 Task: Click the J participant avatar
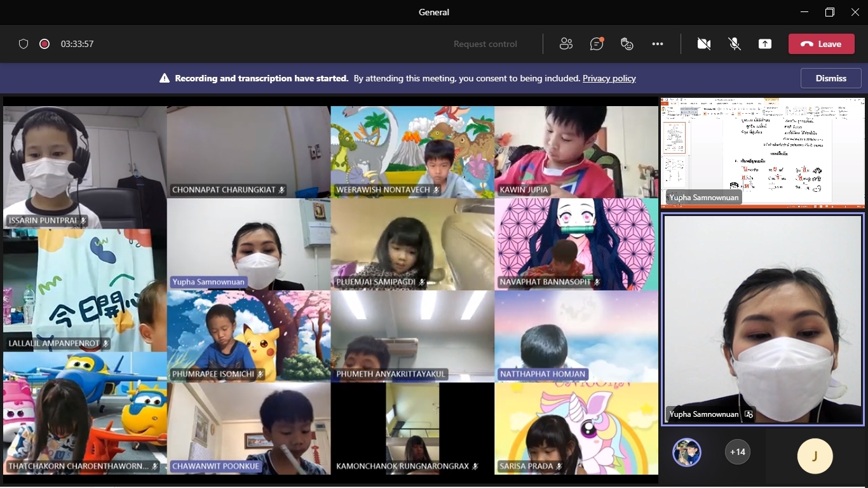815,456
